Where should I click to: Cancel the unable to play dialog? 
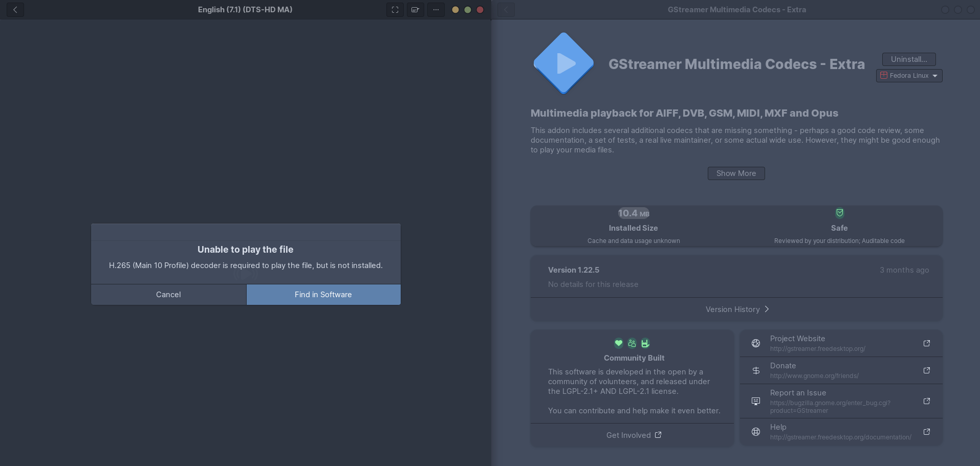(x=168, y=295)
